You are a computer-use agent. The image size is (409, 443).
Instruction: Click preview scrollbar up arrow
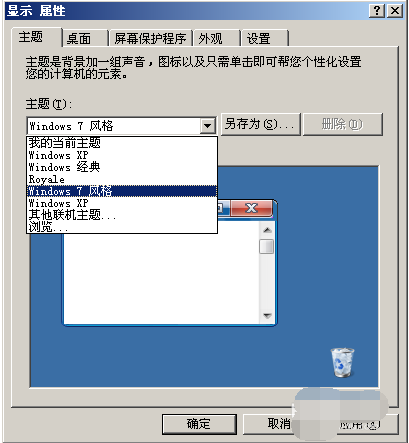coord(267,230)
